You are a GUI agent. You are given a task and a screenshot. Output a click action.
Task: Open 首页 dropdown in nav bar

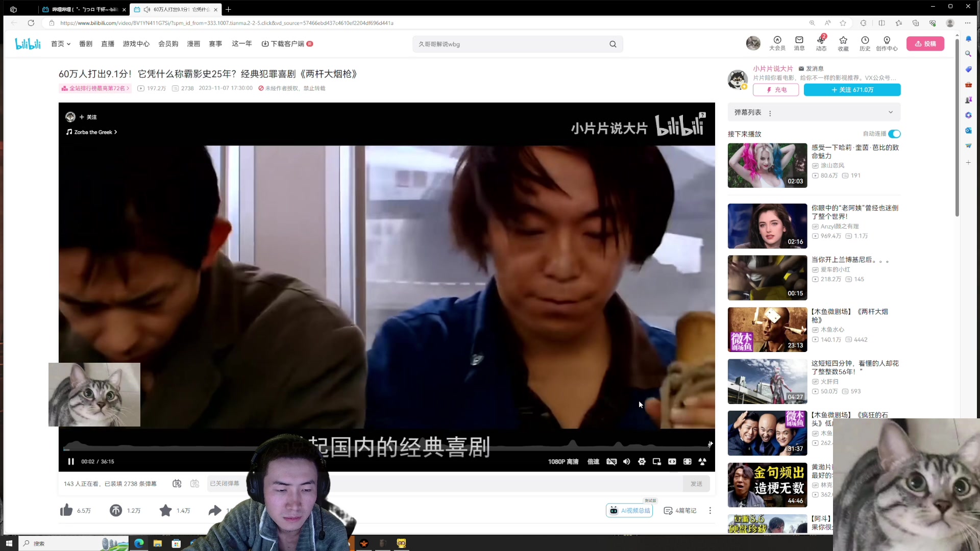pos(60,44)
